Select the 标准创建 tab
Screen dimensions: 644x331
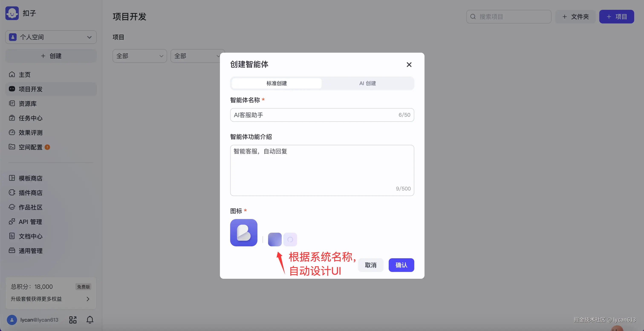pyautogui.click(x=276, y=83)
